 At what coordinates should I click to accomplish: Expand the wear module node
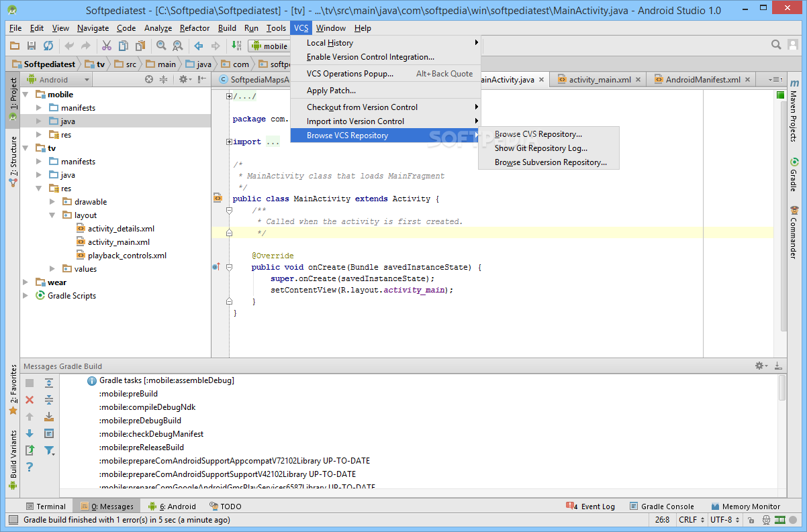tap(26, 282)
